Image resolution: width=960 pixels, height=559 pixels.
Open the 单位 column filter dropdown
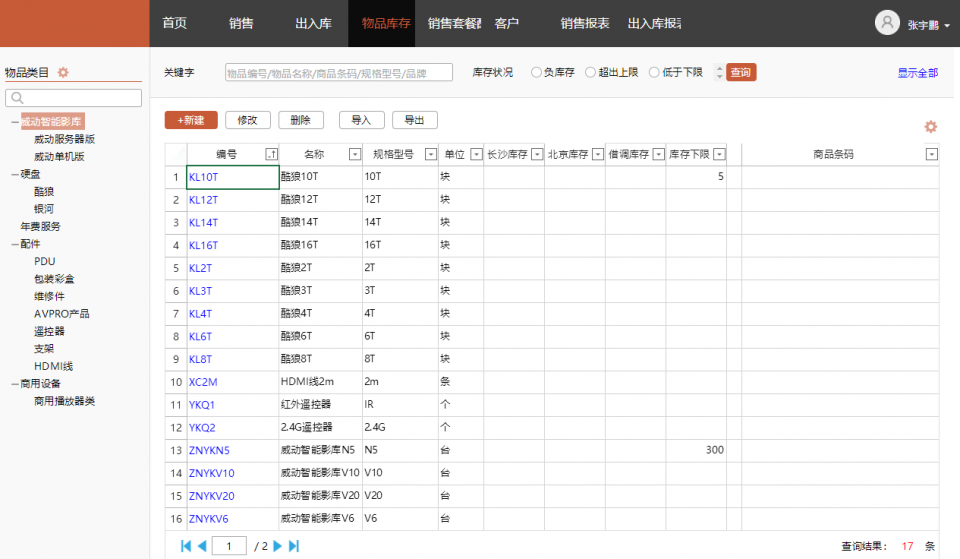click(476, 154)
